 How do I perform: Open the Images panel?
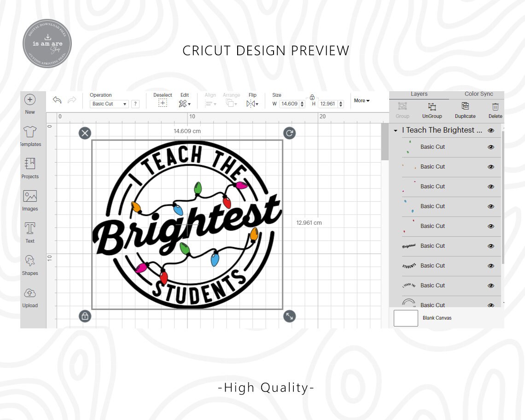(30, 199)
